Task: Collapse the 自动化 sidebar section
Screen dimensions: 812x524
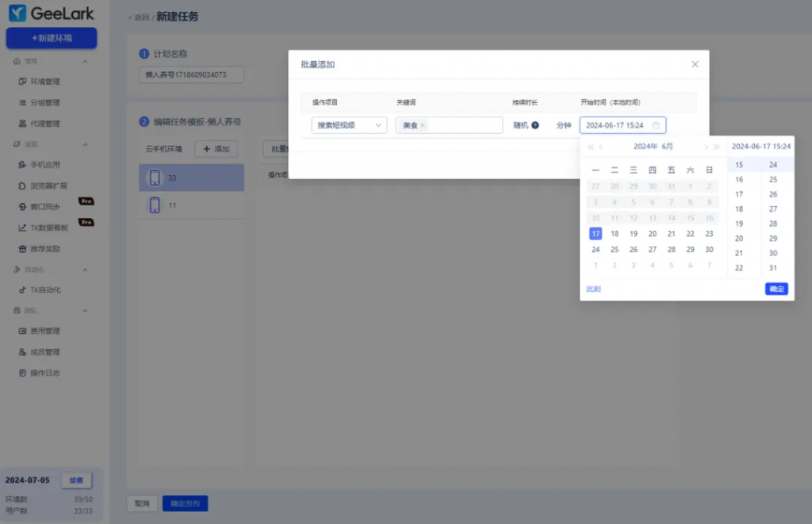Action: coord(85,270)
